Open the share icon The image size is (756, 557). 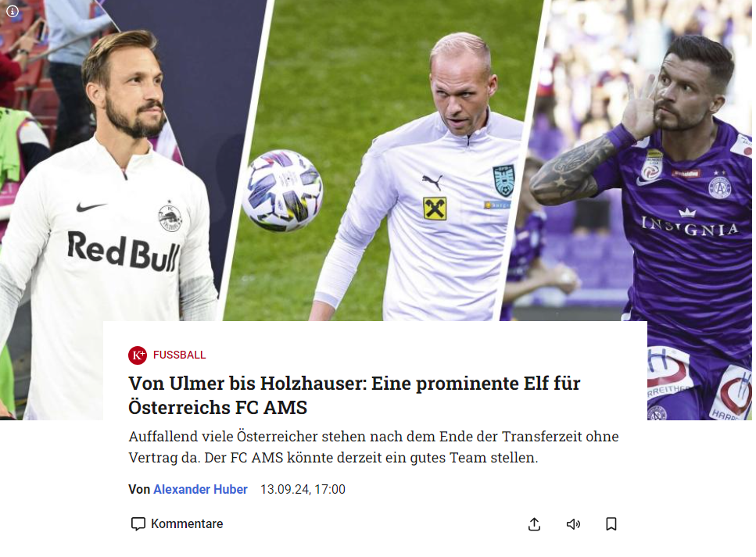[534, 524]
